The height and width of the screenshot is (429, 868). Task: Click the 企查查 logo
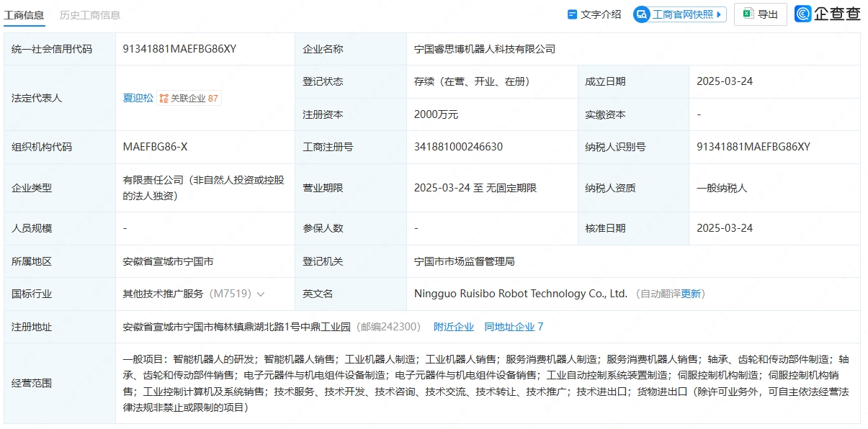coord(828,14)
